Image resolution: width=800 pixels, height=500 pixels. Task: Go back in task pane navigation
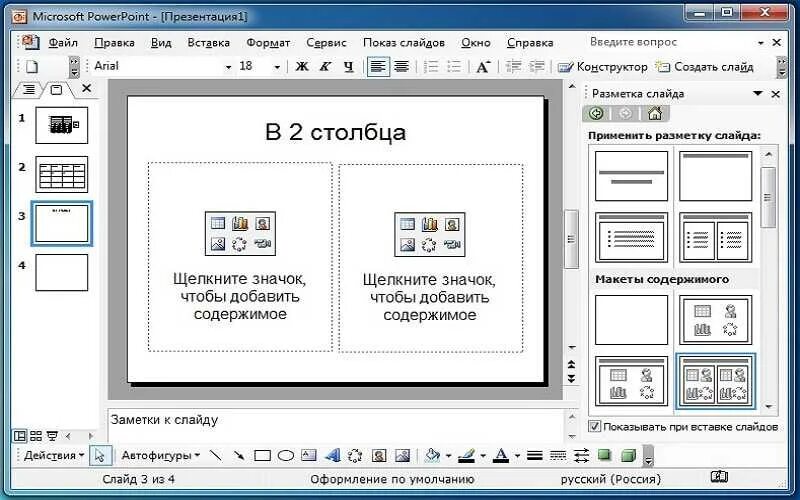pyautogui.click(x=595, y=113)
